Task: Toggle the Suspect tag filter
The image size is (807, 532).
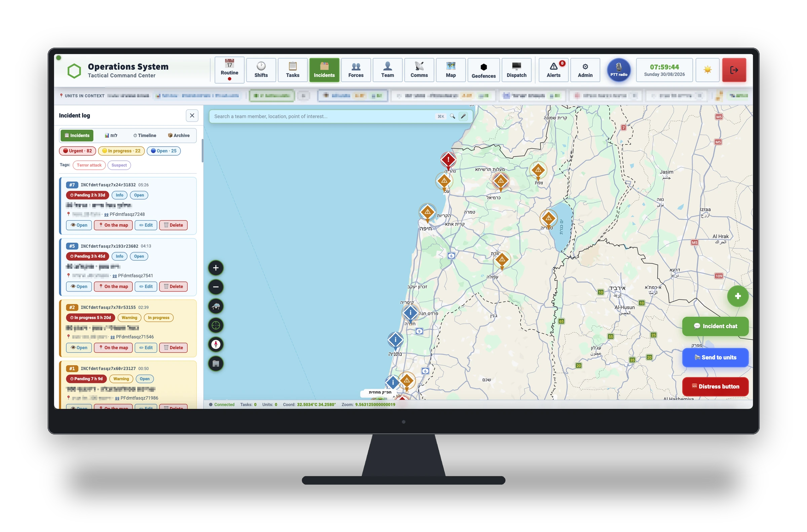Action: (x=119, y=165)
